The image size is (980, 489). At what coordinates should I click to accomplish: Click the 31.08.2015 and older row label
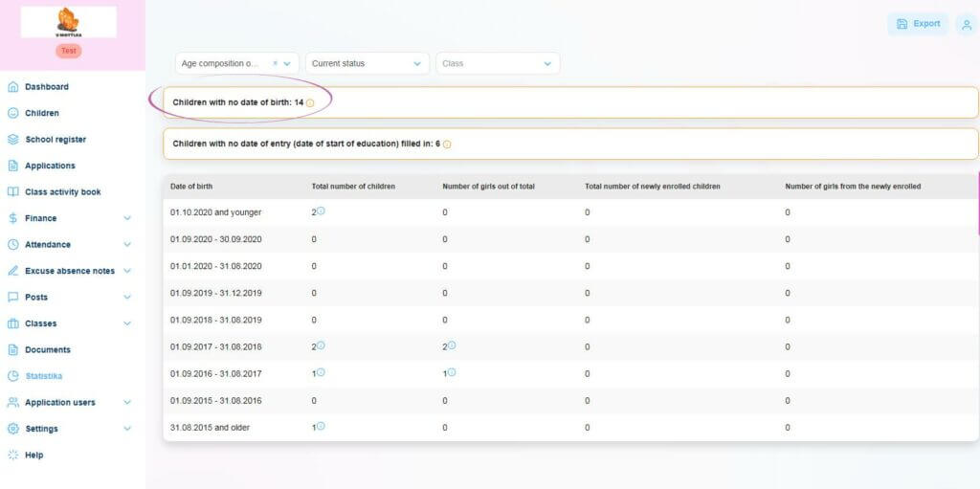coord(210,428)
